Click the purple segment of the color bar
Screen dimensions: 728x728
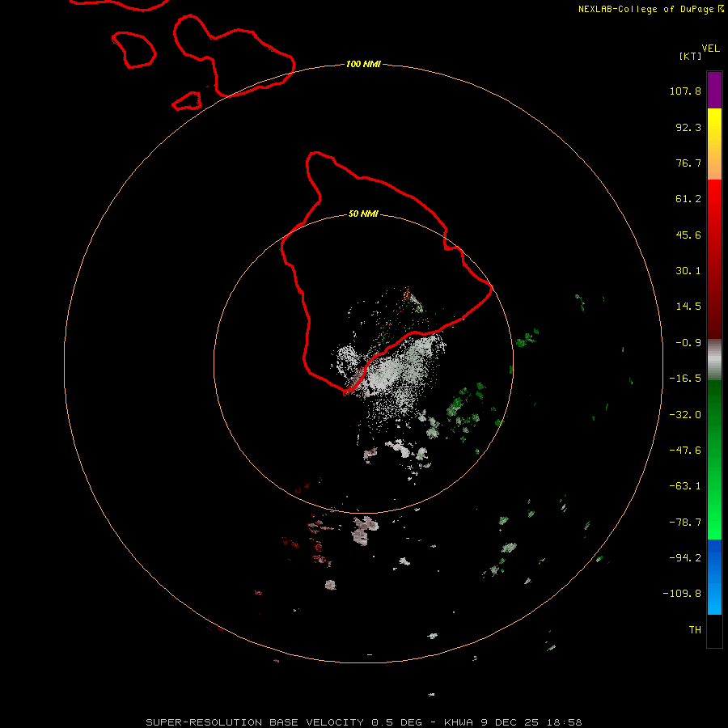point(714,90)
